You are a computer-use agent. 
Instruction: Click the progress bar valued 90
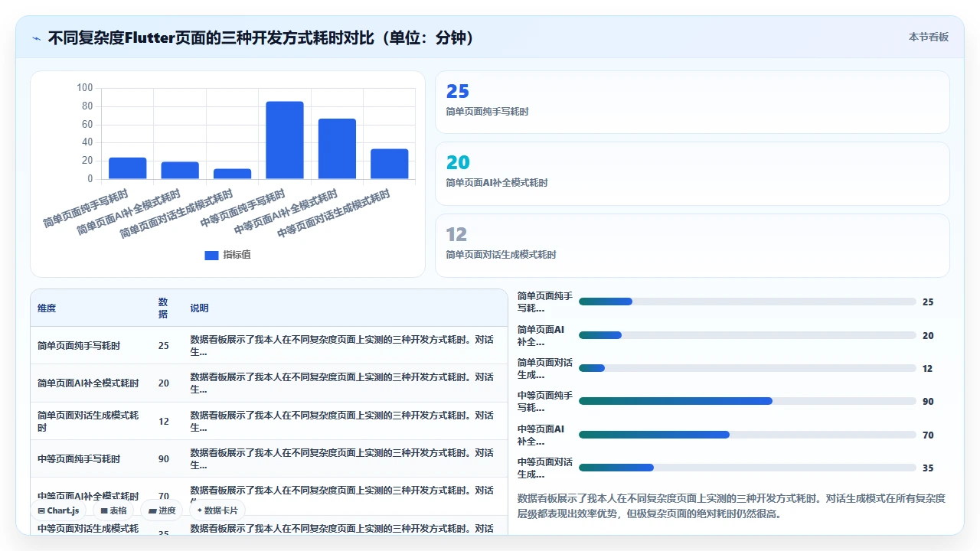point(747,401)
